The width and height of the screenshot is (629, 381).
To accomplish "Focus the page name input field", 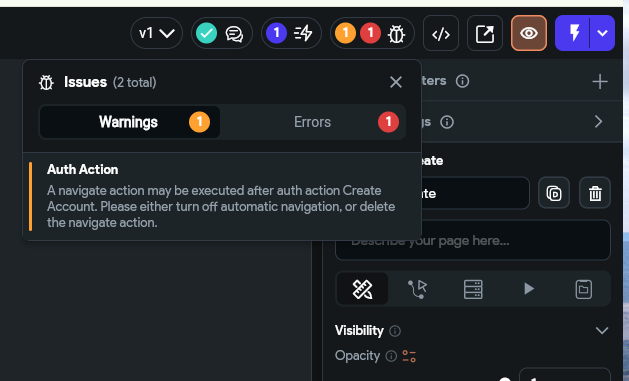I will 475,193.
